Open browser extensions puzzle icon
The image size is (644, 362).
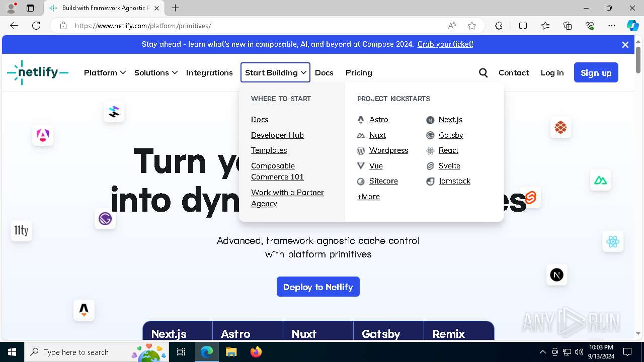(x=499, y=26)
